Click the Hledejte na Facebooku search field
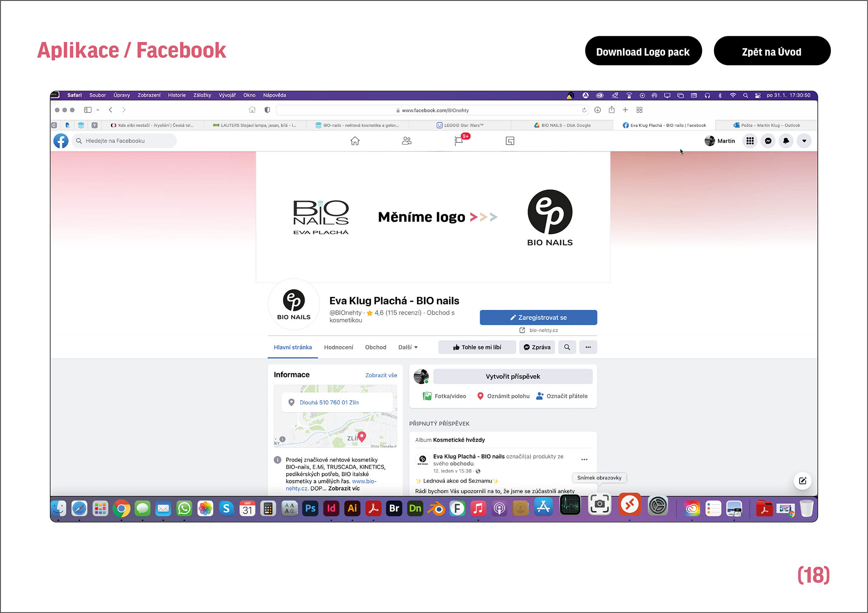Screen dimensions: 868x613 (x=124, y=141)
